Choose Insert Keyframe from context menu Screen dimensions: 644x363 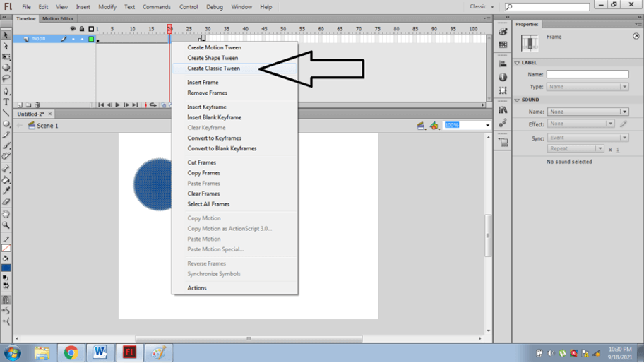point(207,107)
